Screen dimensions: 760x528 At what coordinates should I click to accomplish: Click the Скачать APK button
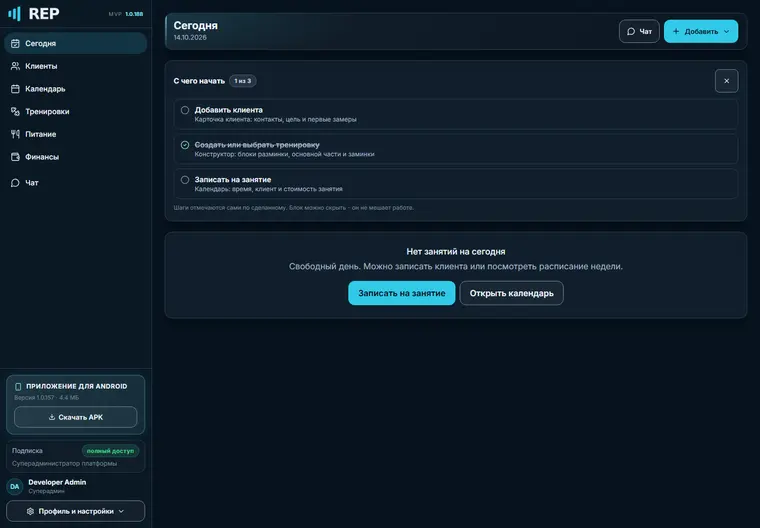pyautogui.click(x=76, y=417)
